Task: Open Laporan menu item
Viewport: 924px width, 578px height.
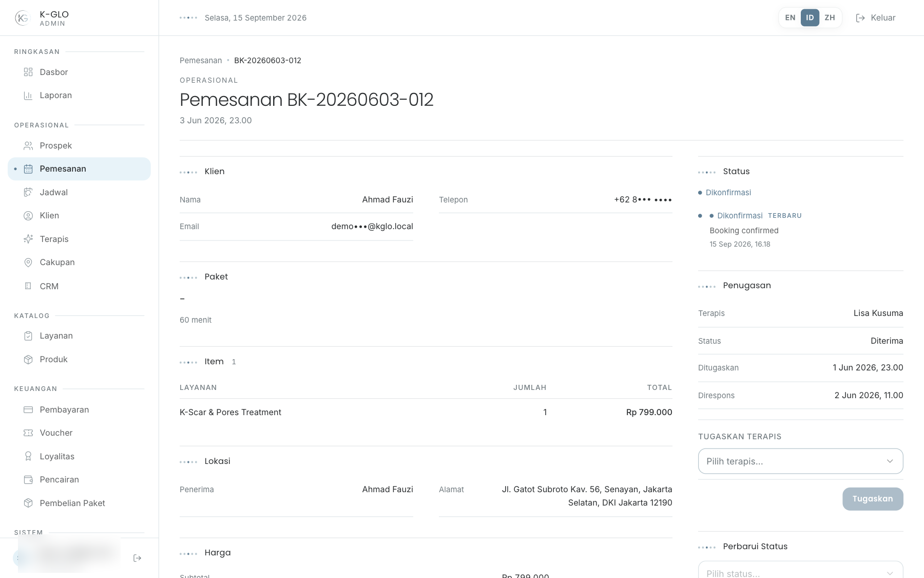Action: (79, 96)
